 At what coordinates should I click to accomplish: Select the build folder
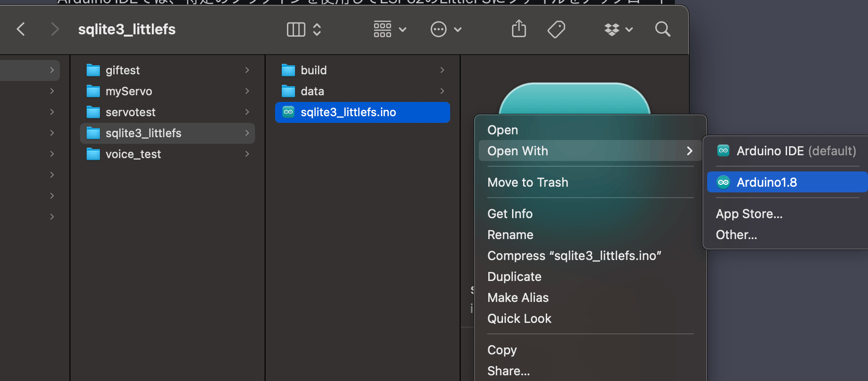click(x=314, y=70)
